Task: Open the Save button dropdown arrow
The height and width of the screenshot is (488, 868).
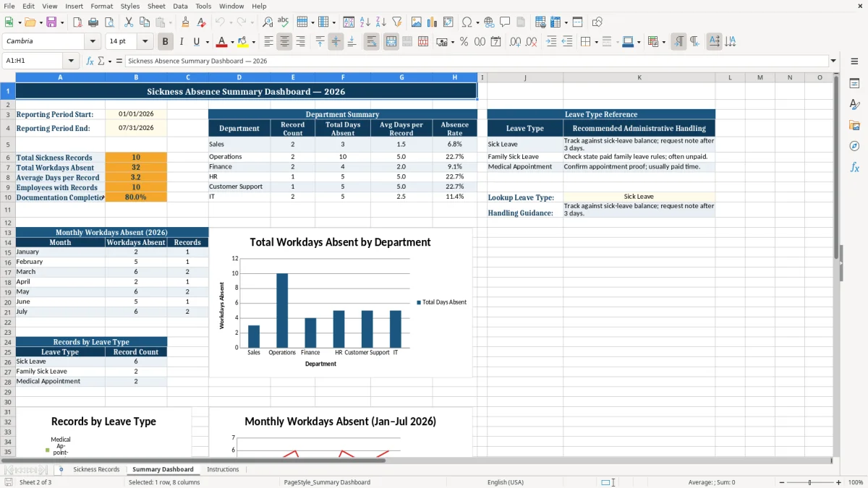Action: click(x=61, y=22)
